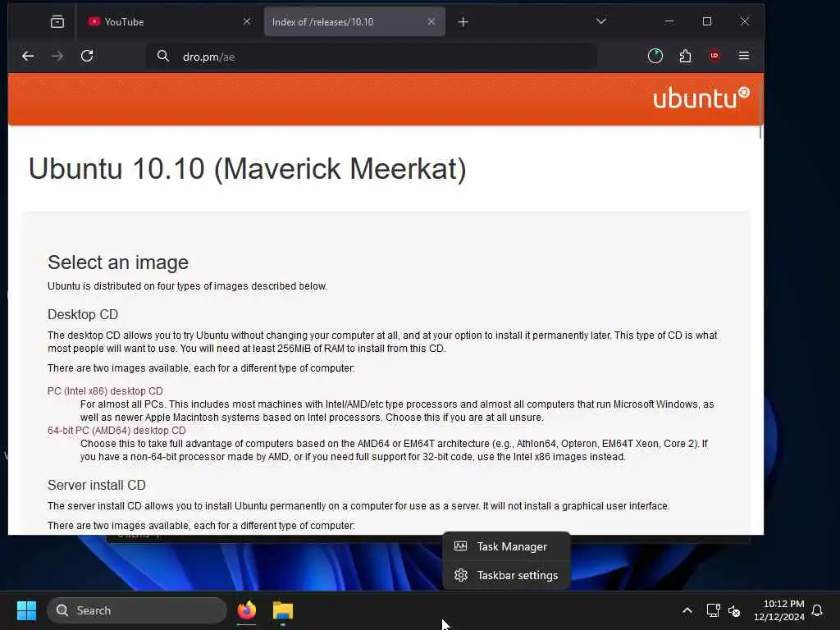The image size is (840, 630).
Task: Open the Firefox hamburger application menu
Action: coord(743,56)
